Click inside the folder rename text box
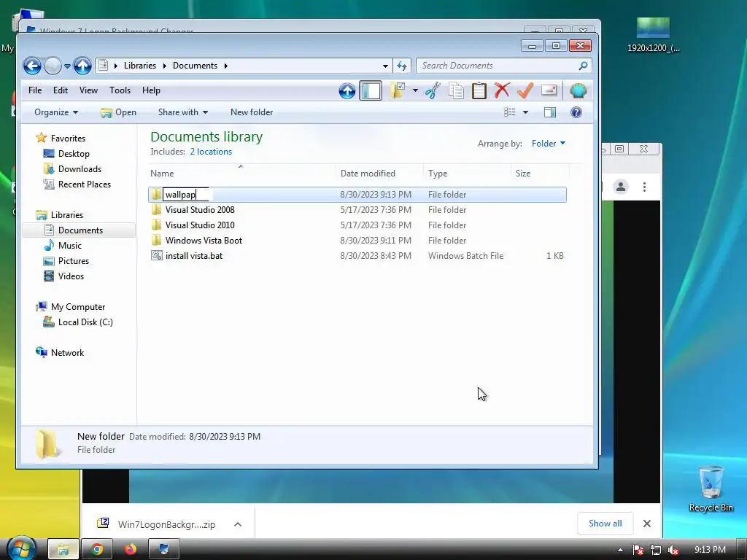The image size is (747, 560). pyautogui.click(x=186, y=194)
